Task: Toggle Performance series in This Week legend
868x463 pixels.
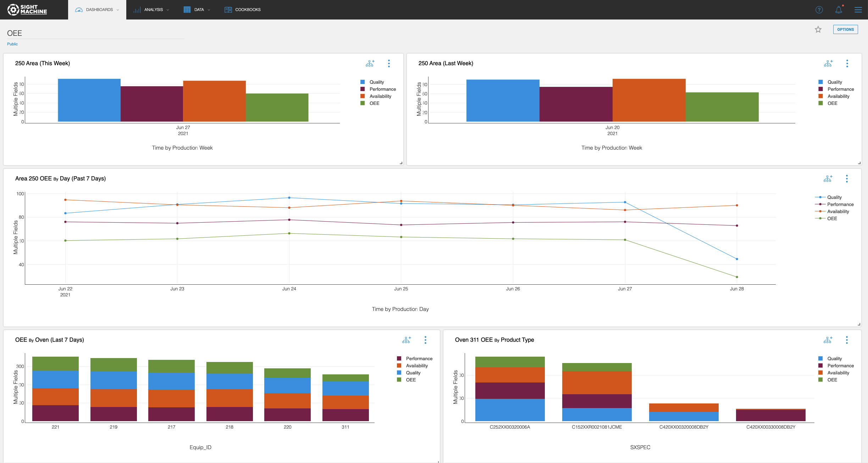Action: (x=378, y=89)
